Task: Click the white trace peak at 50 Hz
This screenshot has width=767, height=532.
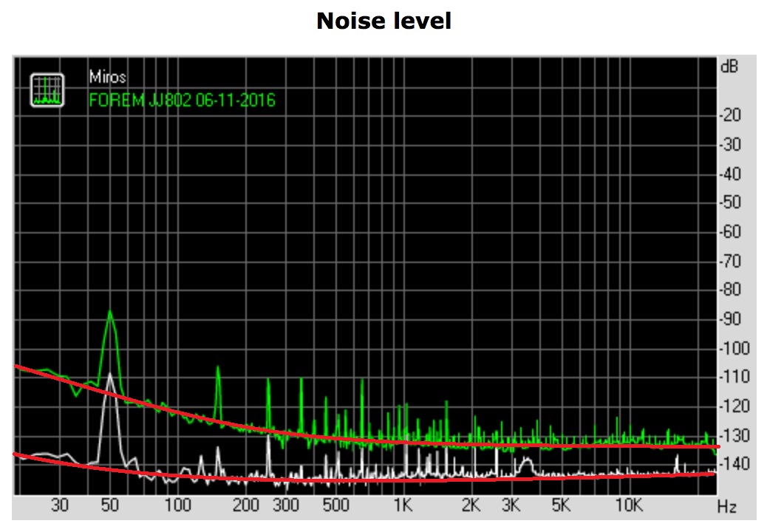Action: (110, 375)
